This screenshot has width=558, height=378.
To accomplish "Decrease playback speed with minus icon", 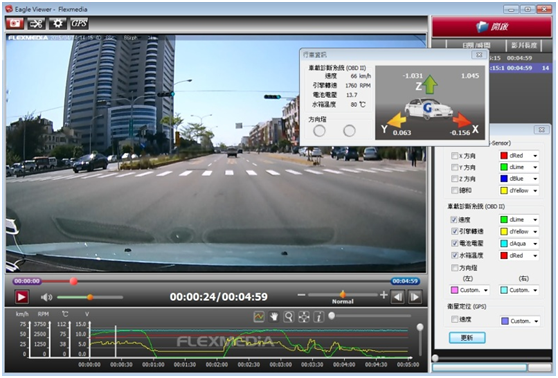I will [x=301, y=295].
